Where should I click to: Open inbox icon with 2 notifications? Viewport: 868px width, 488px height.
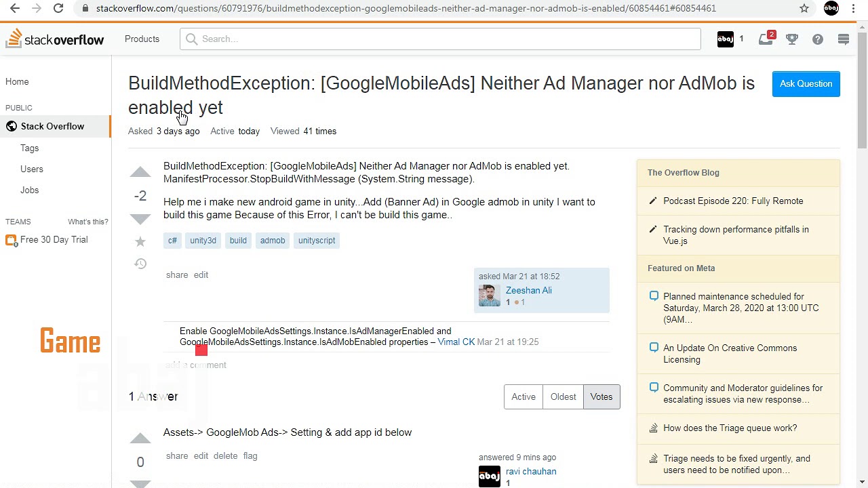[766, 39]
